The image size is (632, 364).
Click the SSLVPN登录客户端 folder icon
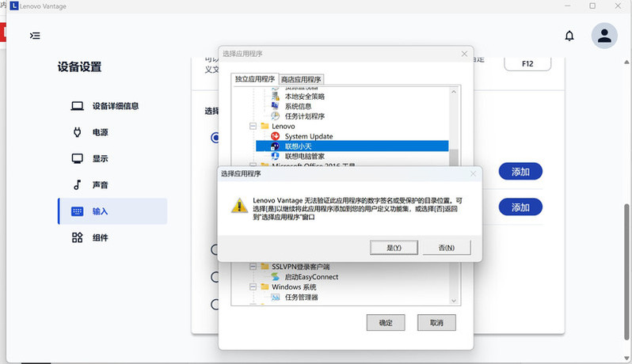coord(265,267)
